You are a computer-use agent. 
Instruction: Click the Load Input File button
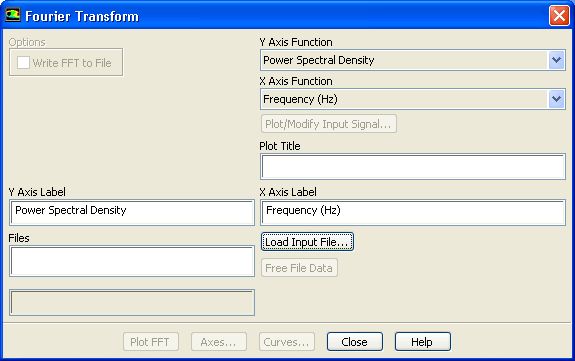point(307,242)
